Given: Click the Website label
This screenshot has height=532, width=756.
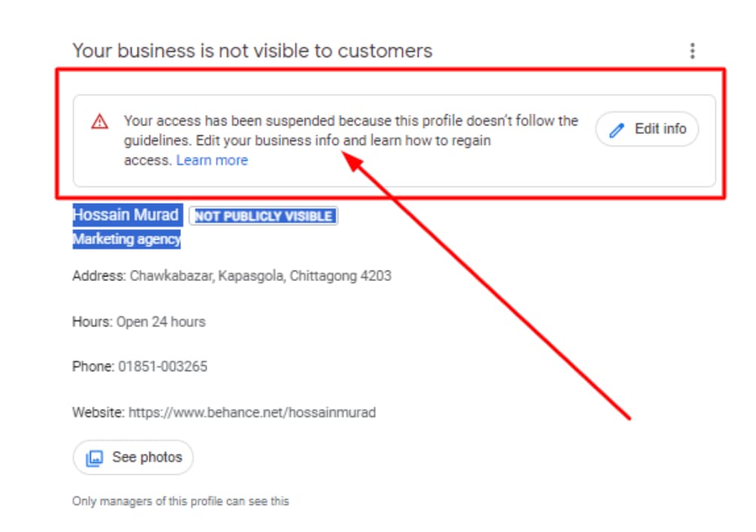Looking at the screenshot, I should 98,412.
